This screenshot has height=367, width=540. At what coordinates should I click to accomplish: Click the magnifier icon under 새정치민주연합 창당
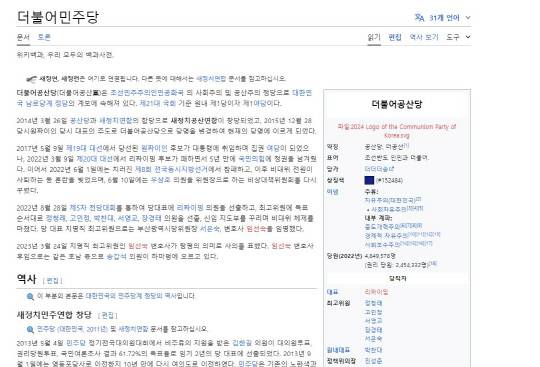30,329
